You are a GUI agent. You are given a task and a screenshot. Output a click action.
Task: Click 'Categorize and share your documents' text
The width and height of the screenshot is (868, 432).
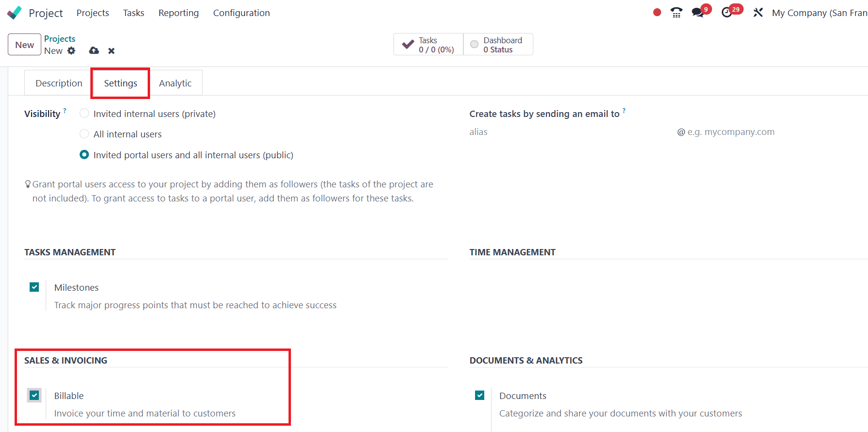621,413
